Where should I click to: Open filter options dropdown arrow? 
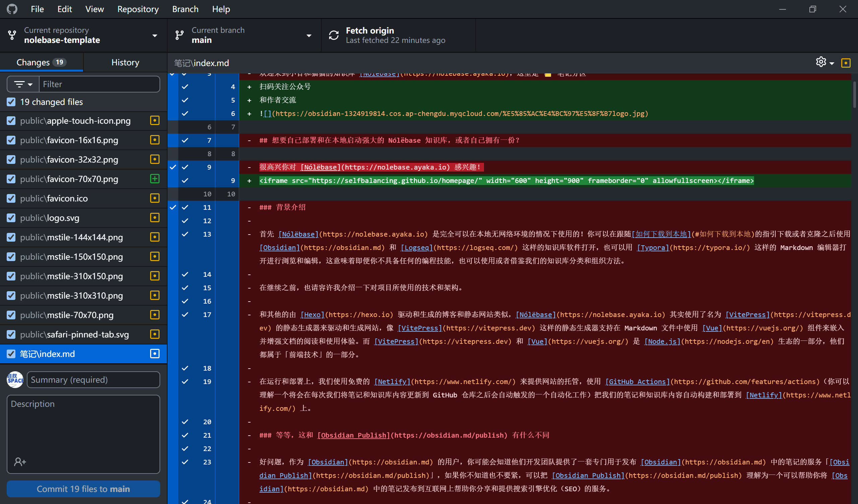(30, 84)
